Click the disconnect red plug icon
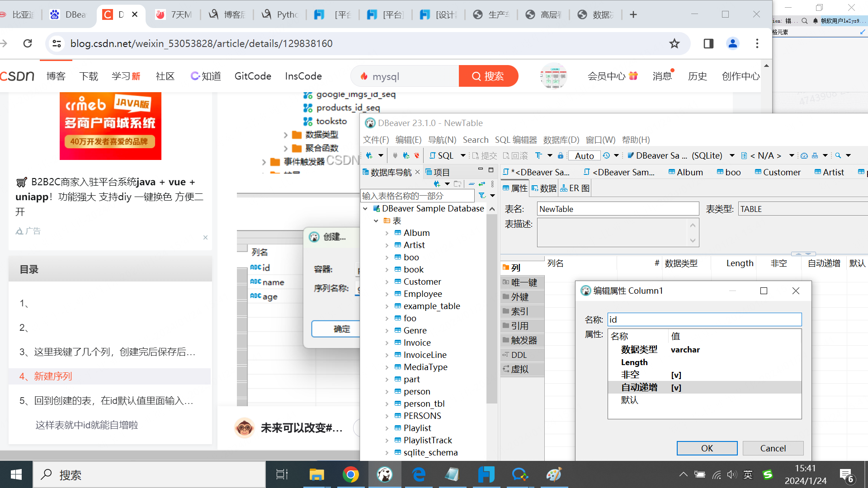Screen dimensions: 868x488 pyautogui.click(x=416, y=155)
